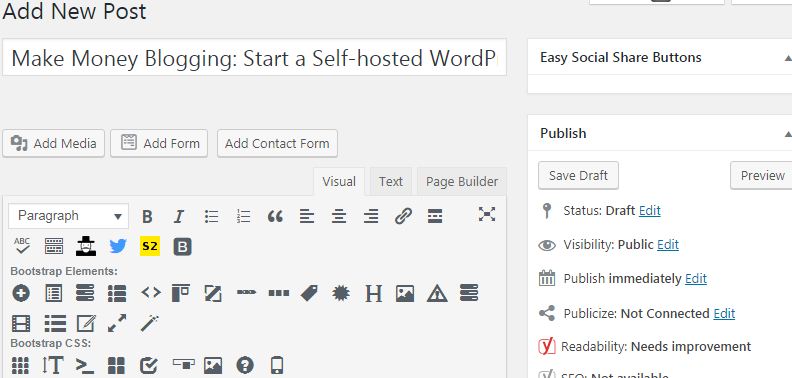Open the Page Builder tab
Image resolution: width=792 pixels, height=378 pixels.
click(462, 181)
